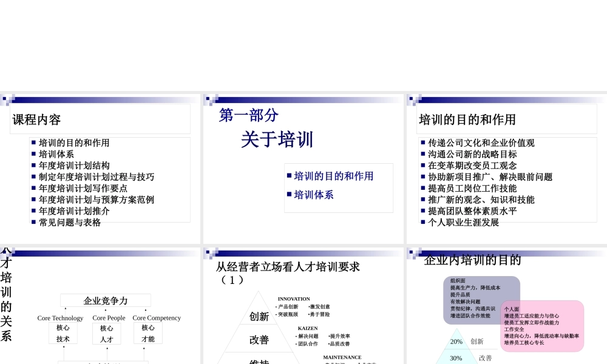
Task: Select the 制定年度培训计划过程与技巧 bullet
Action: point(97,177)
